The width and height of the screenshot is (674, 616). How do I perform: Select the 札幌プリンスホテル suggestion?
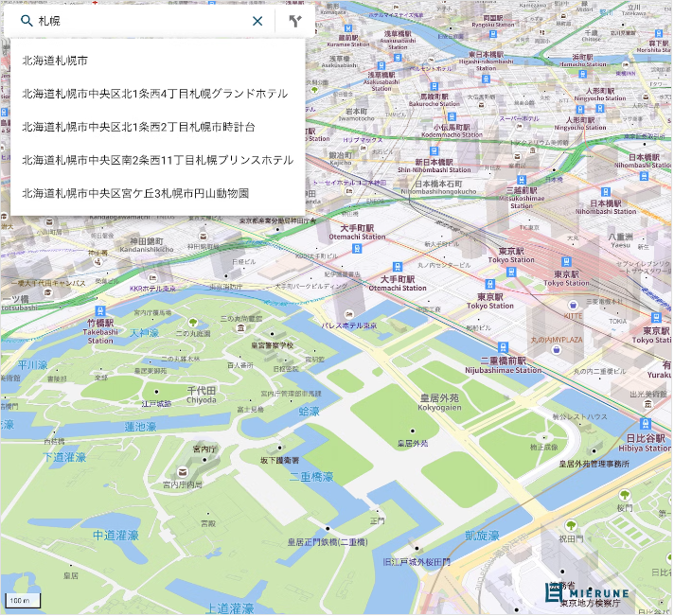(158, 160)
